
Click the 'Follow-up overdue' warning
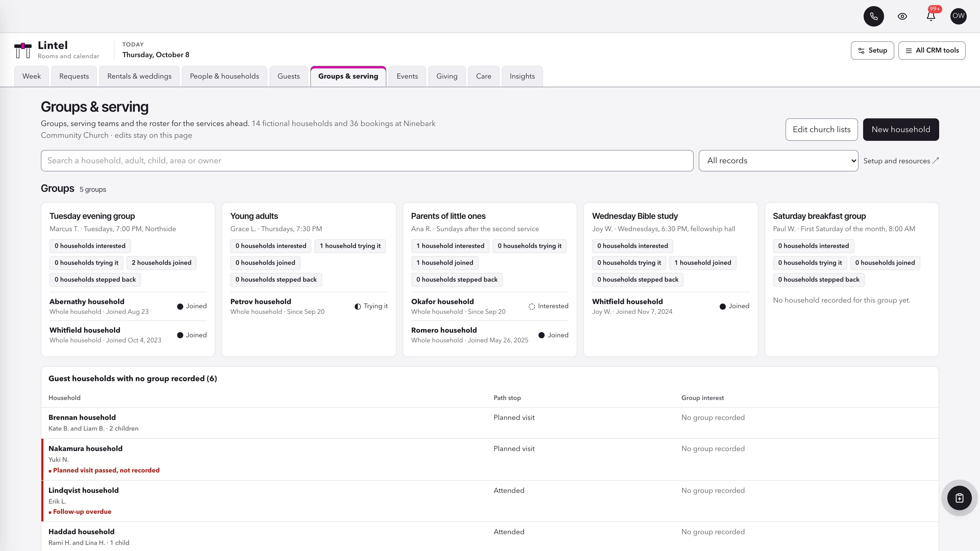80,512
